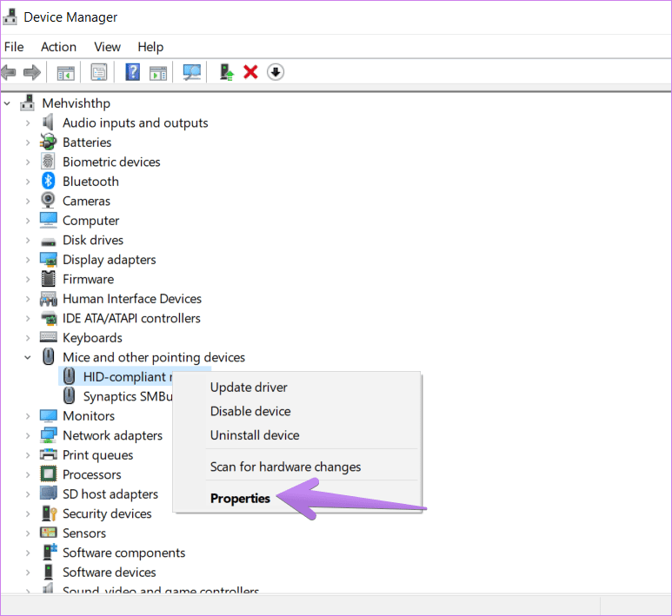The height and width of the screenshot is (616, 672).
Task: Select the SD host adapters label
Action: coord(110,493)
